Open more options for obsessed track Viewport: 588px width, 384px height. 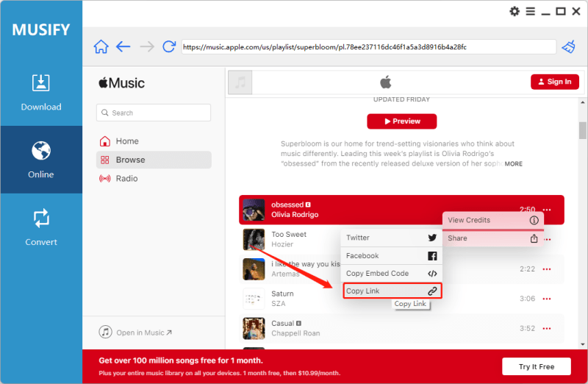coord(547,210)
